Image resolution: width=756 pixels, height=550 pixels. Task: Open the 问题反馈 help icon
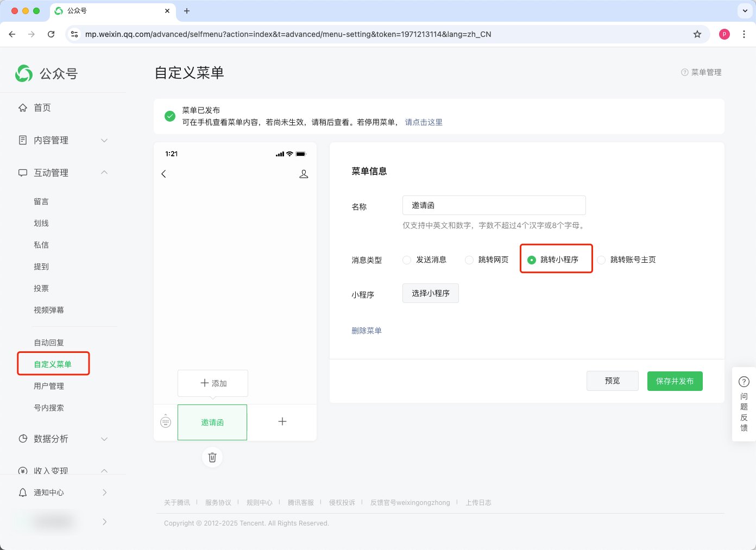tap(744, 382)
